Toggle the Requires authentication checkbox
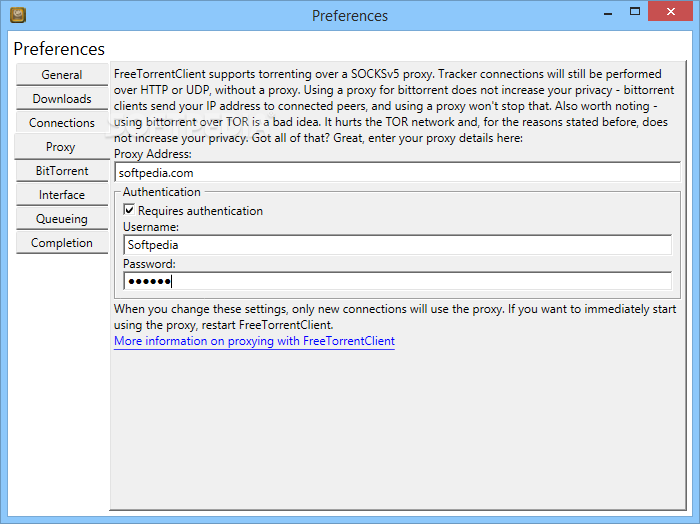Screen dimensions: 700x524 pyautogui.click(x=129, y=210)
